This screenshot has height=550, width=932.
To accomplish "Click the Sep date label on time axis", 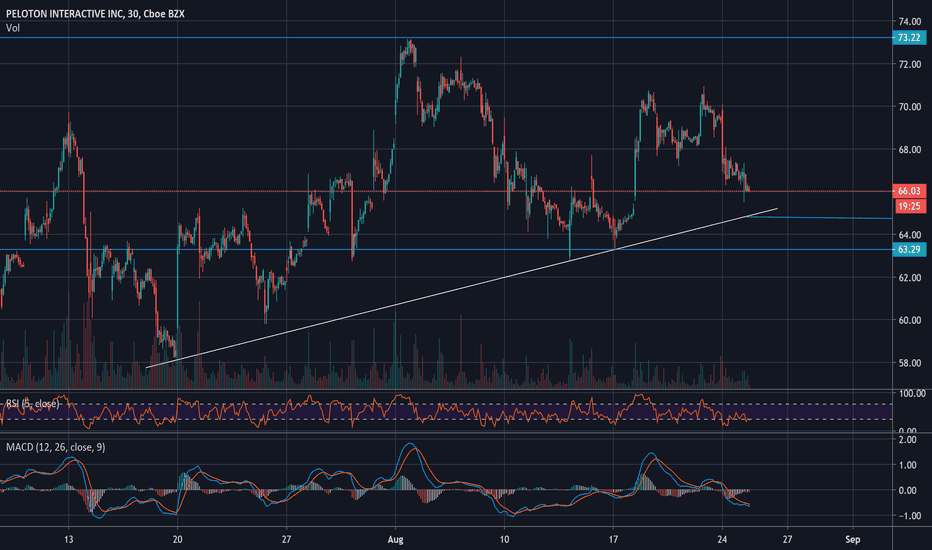I will click(852, 540).
